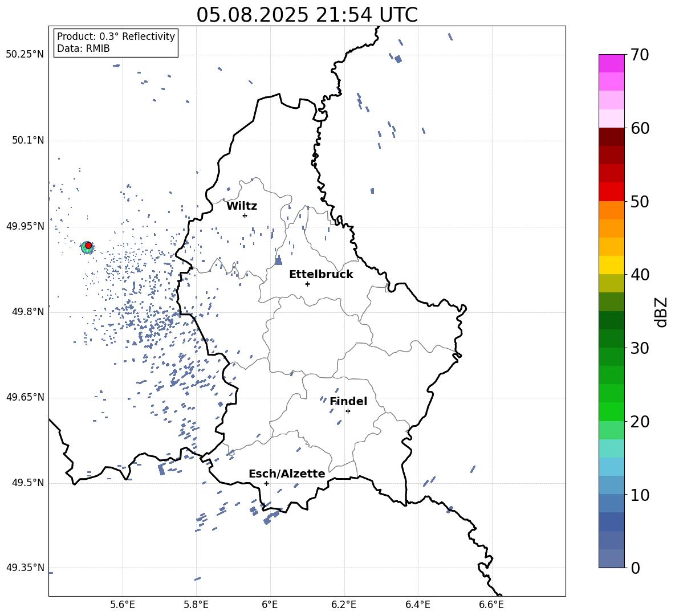The height and width of the screenshot is (616, 675).
Task: Click the Findel station cross marker
Action: click(x=348, y=411)
